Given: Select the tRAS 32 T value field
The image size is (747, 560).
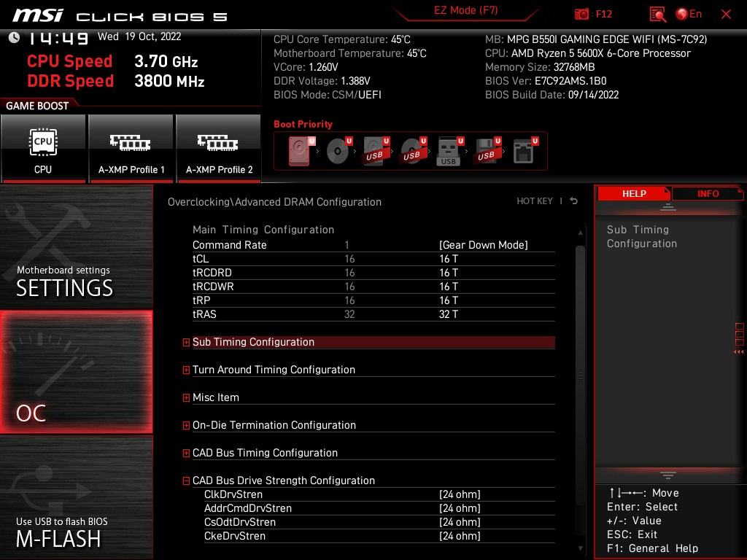Looking at the screenshot, I should point(449,314).
